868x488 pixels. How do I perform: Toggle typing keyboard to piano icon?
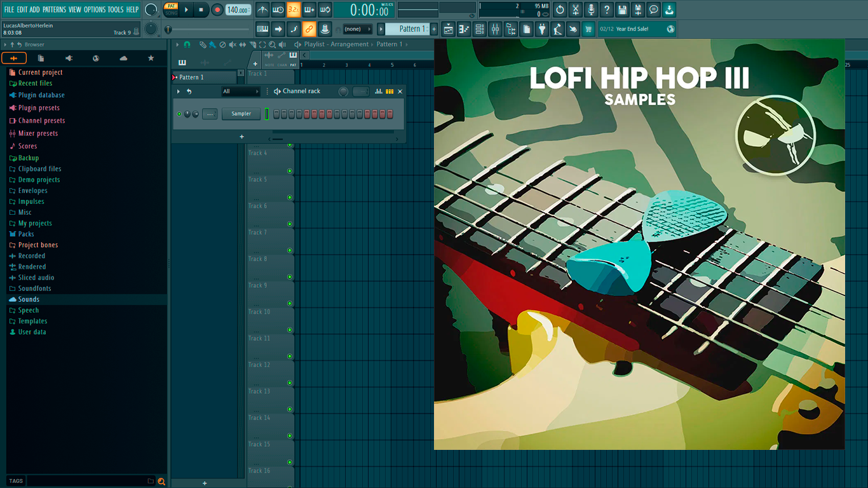262,29
